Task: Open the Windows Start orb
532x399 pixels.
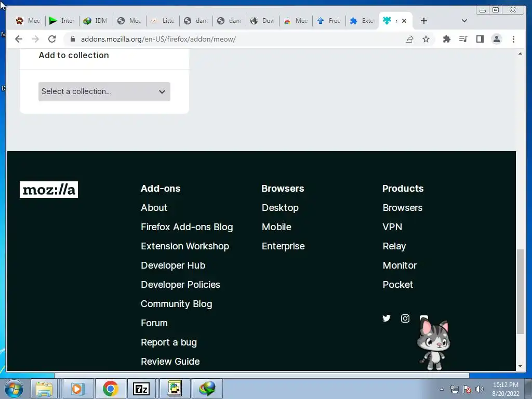Action: click(x=14, y=389)
